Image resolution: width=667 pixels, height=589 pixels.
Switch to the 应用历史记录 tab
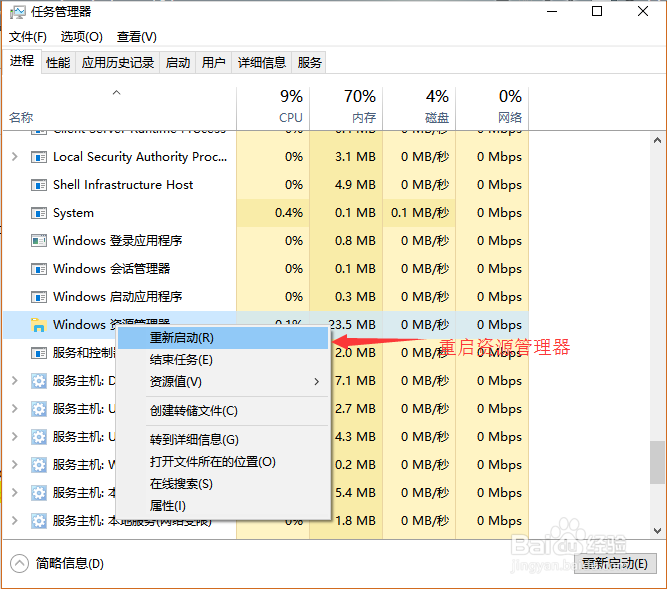118,63
